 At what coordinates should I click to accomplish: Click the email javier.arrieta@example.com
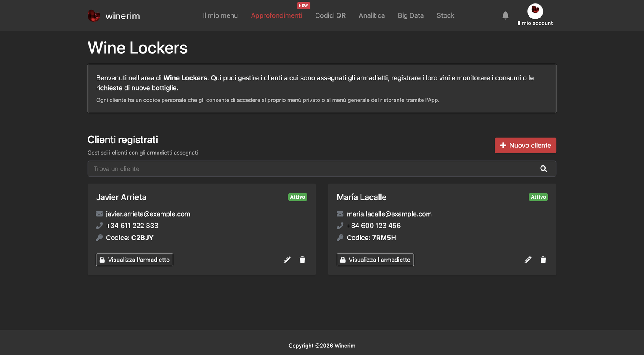click(x=148, y=214)
